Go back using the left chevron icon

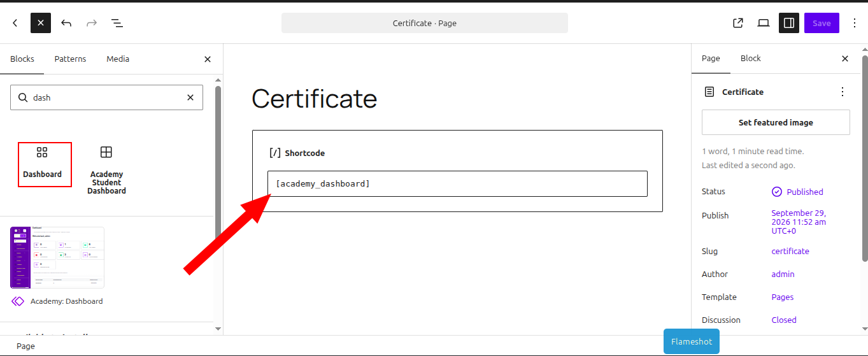click(15, 23)
